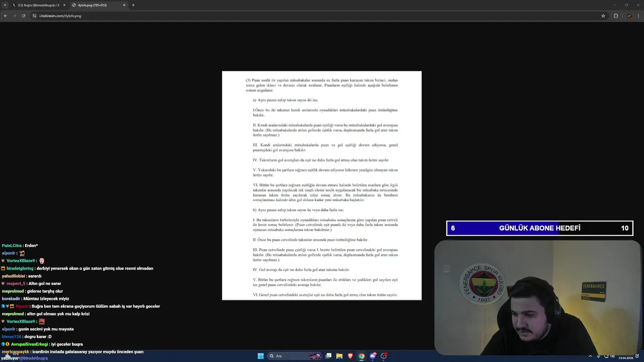
Task: Click the browser forward arrow
Action: point(14,16)
